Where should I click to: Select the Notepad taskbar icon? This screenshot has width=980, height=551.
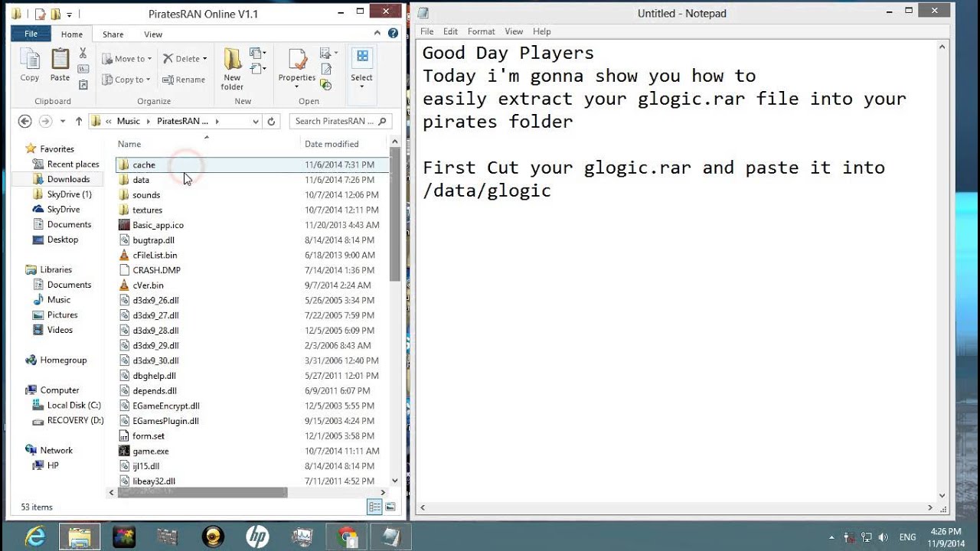point(391,536)
